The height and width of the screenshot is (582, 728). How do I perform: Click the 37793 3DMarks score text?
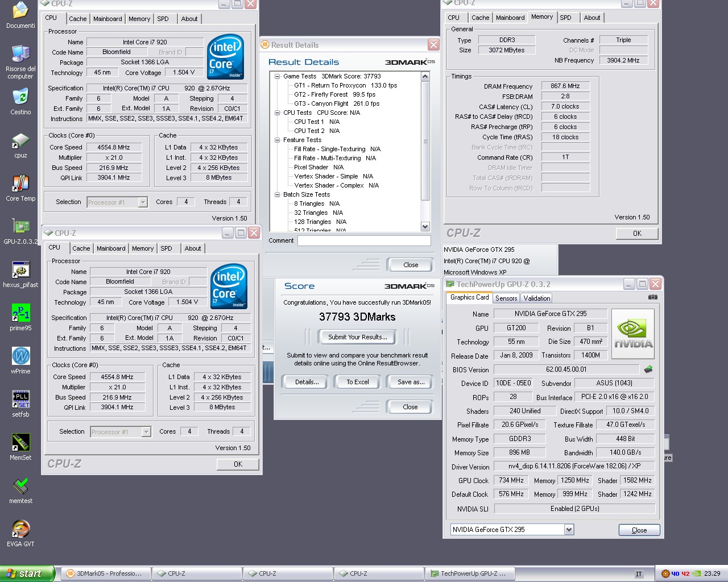click(x=357, y=317)
